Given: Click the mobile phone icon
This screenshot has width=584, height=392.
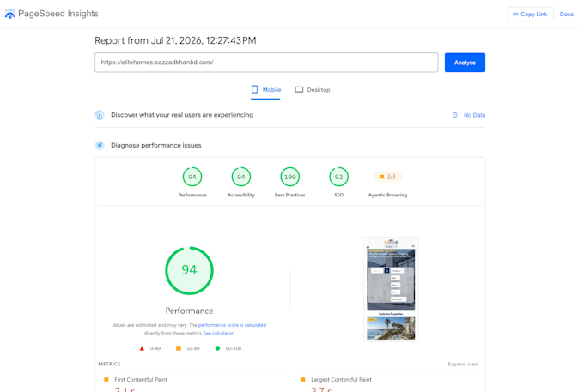Looking at the screenshot, I should [x=254, y=89].
